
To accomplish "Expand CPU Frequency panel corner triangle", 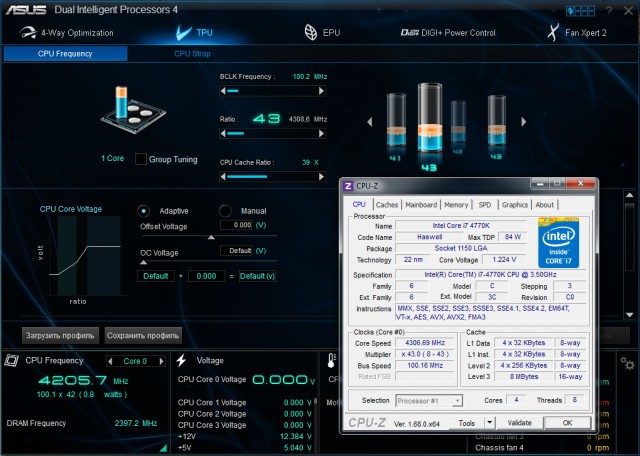I will (163, 448).
